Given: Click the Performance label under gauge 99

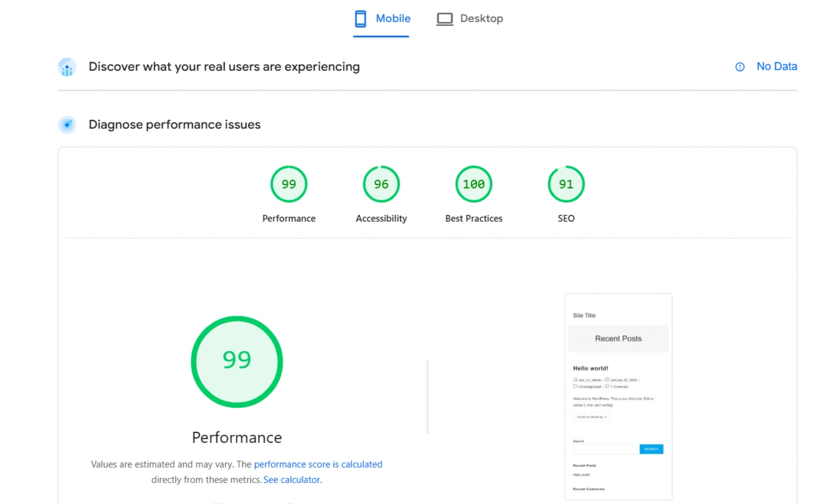Looking at the screenshot, I should pyautogui.click(x=289, y=219).
